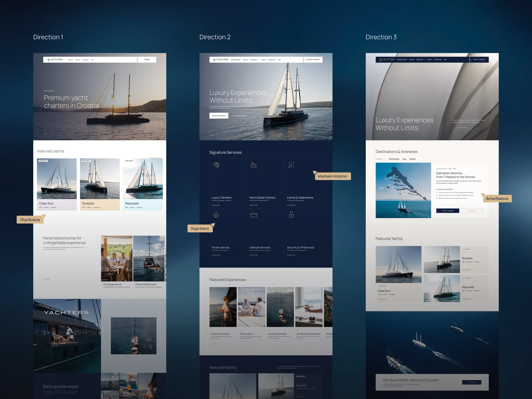This screenshot has width=532, height=399.
Task: Click the Yachters logo in Direction 1 navbar
Action: [x=55, y=60]
